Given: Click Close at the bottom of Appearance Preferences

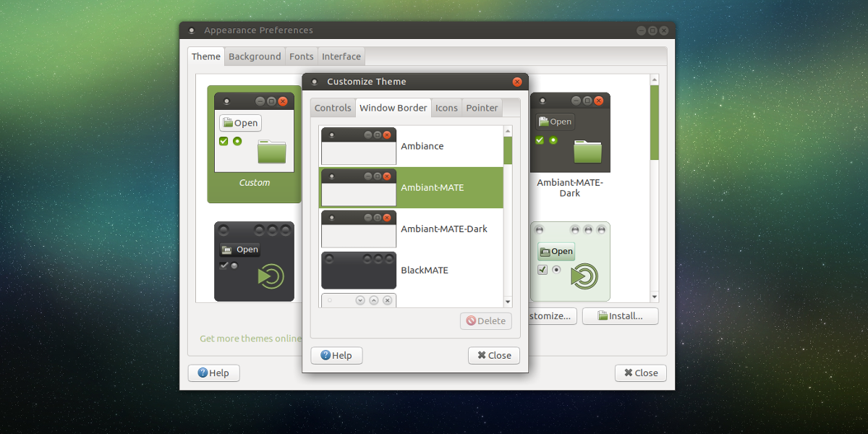Looking at the screenshot, I should [641, 373].
